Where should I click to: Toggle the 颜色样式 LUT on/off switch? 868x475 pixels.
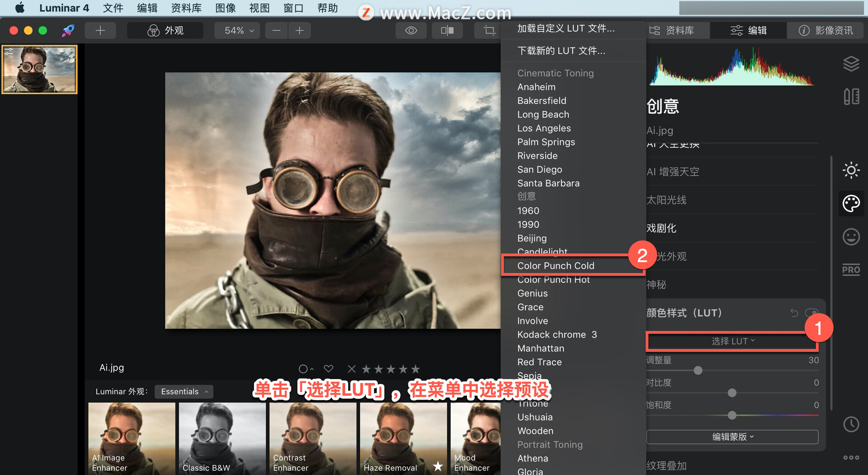[x=811, y=313]
